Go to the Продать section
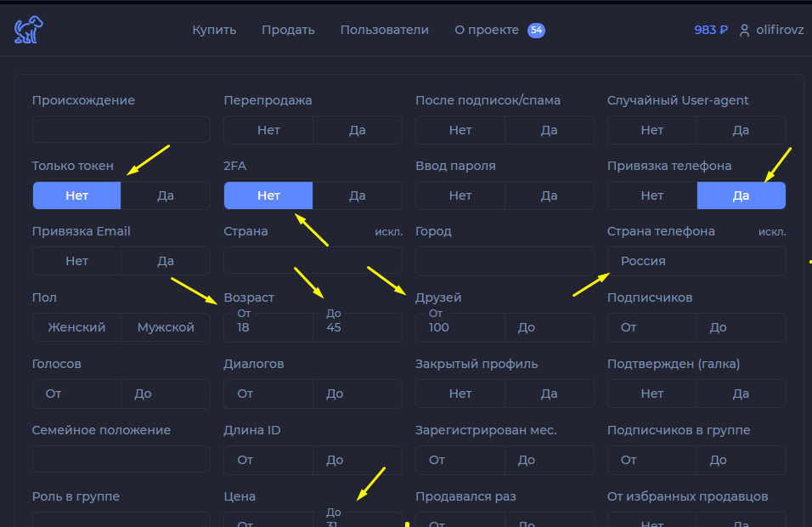The image size is (812, 527). click(288, 30)
